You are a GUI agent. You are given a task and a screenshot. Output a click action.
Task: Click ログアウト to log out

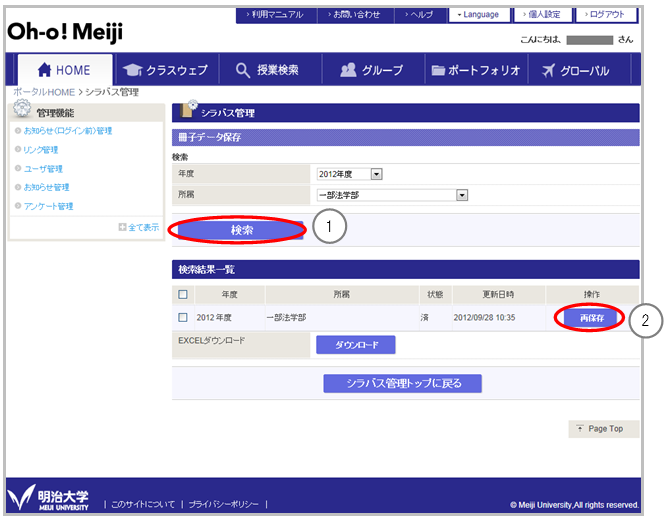(606, 15)
